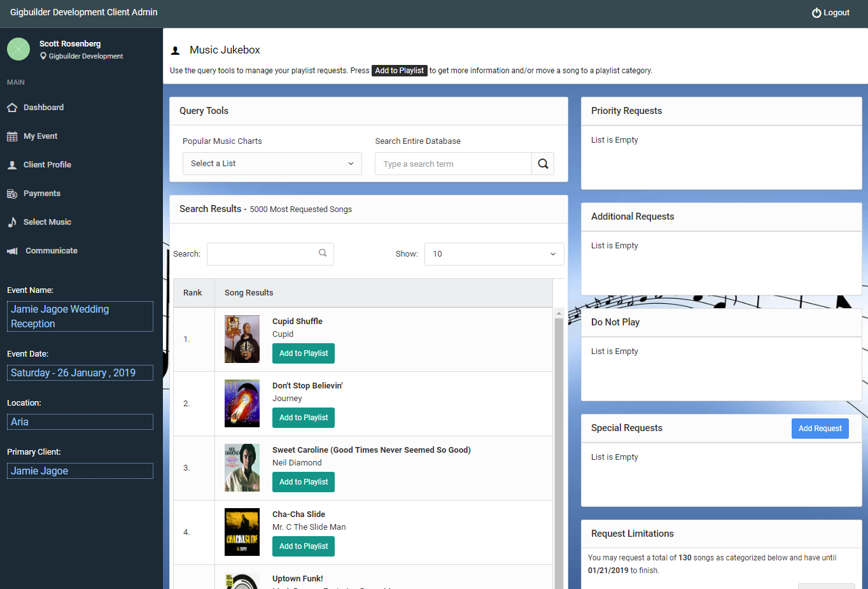Click the Don't Stop Believin' album cover

pyautogui.click(x=242, y=403)
